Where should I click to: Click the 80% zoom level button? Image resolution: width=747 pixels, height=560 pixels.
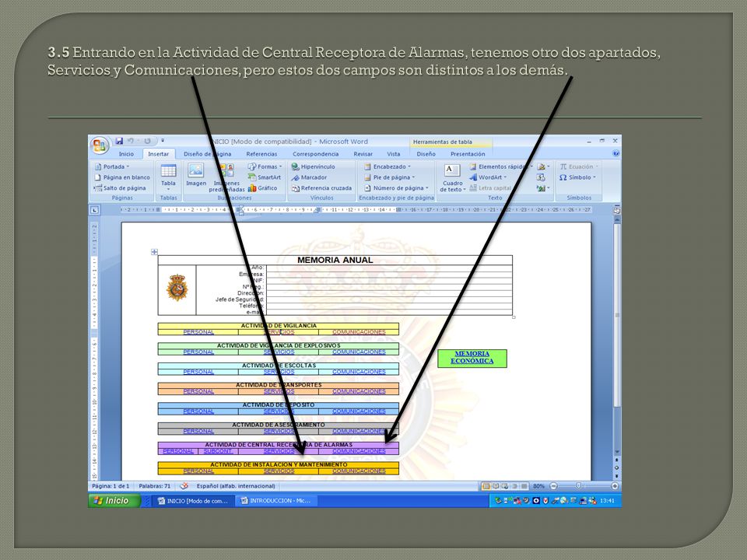pyautogui.click(x=538, y=486)
